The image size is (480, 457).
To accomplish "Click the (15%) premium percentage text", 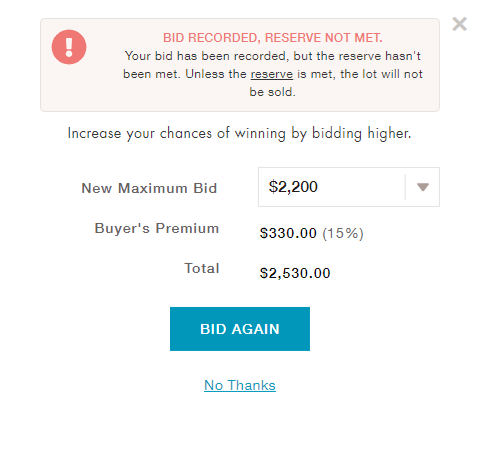I will (x=343, y=233).
